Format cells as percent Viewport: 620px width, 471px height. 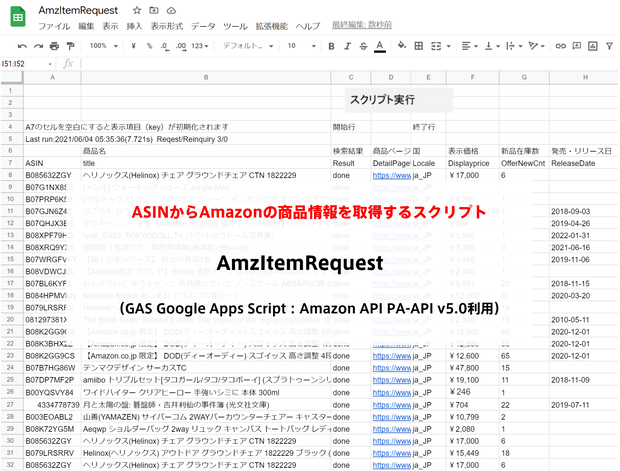tap(149, 46)
